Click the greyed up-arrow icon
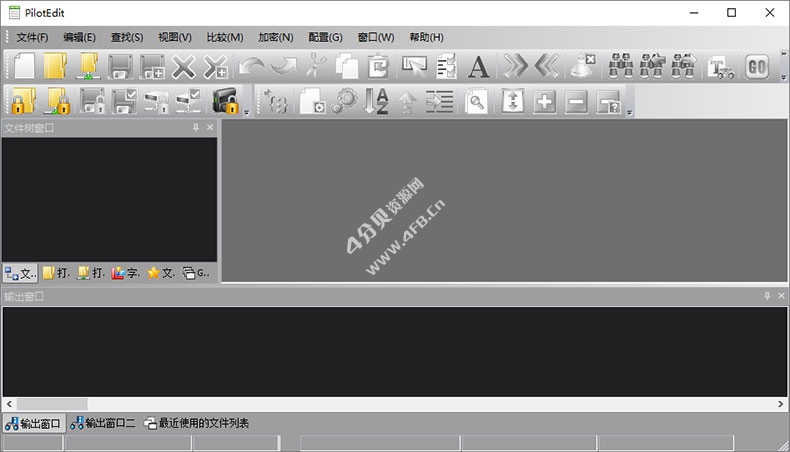790x452 pixels. (x=407, y=102)
